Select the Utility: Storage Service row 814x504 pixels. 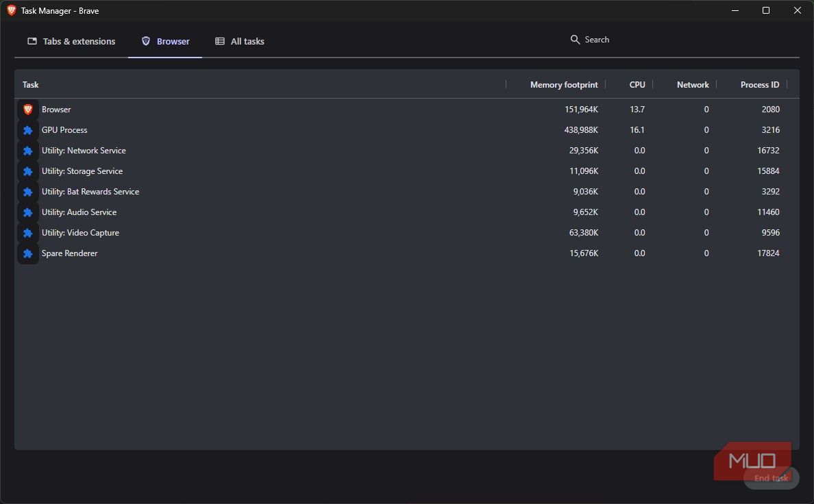pos(407,171)
